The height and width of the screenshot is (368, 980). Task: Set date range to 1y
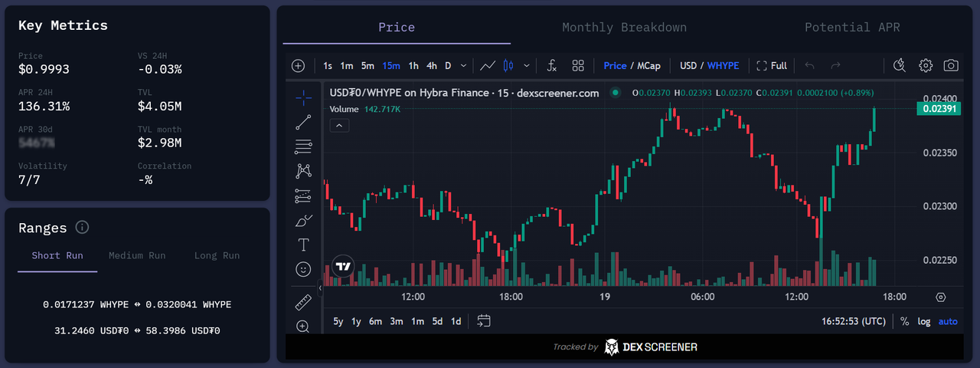tap(356, 321)
